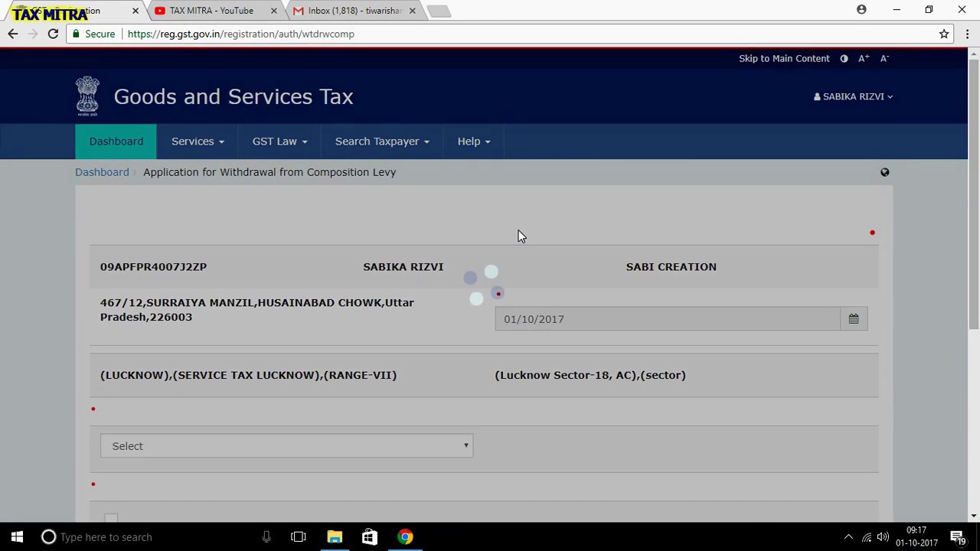Show hidden system tray icons

coord(848,537)
